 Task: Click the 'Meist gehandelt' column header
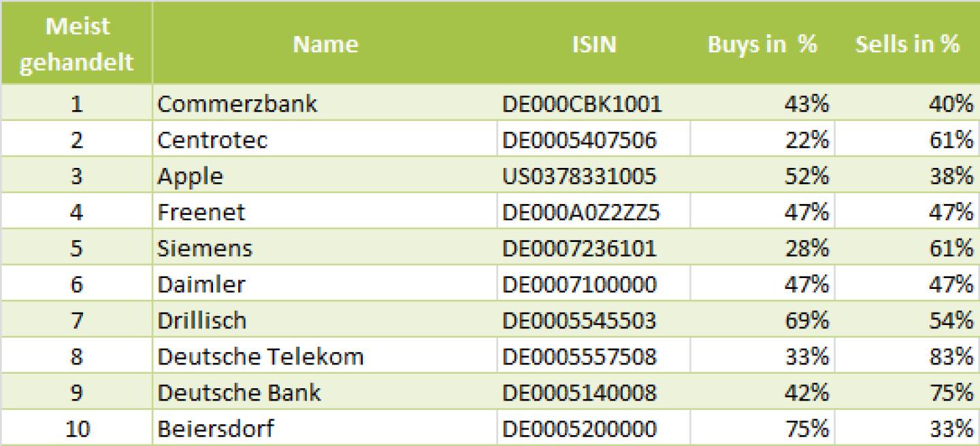[76, 44]
